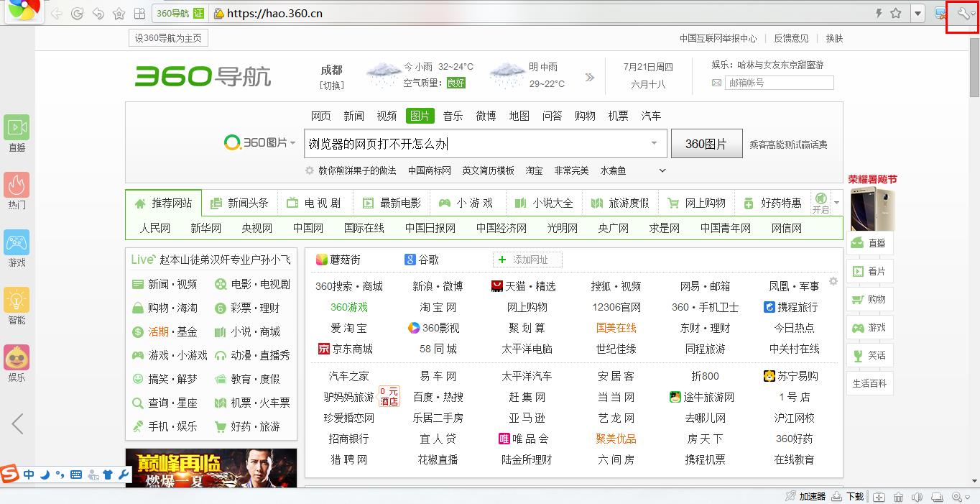This screenshot has height=504, width=980.
Task: Open Sogou wrench settings icon
Action: (124, 475)
